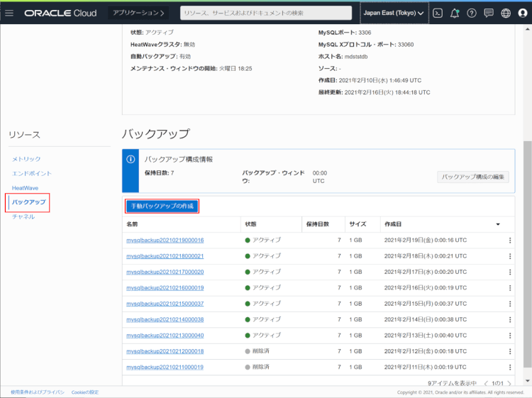Open the chat support icon

pyautogui.click(x=489, y=13)
